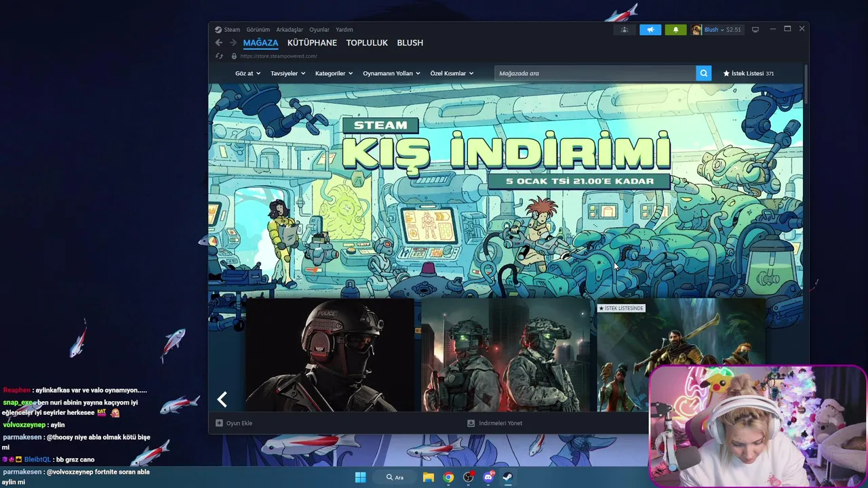Open the Yardım menu
Screen dimensions: 868x488
point(344,30)
